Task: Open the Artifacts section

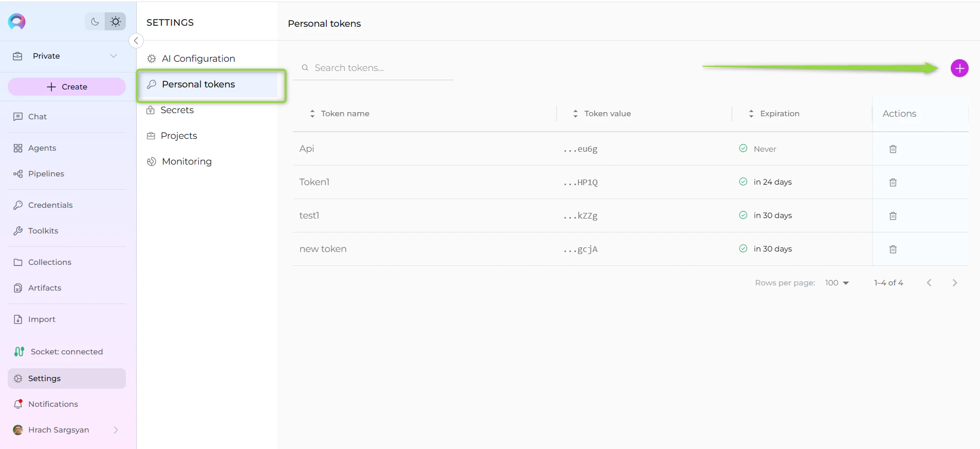Action: pos(44,288)
